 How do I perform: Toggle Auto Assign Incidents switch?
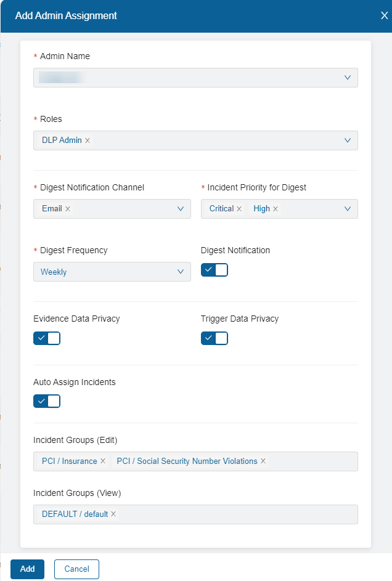[47, 402]
